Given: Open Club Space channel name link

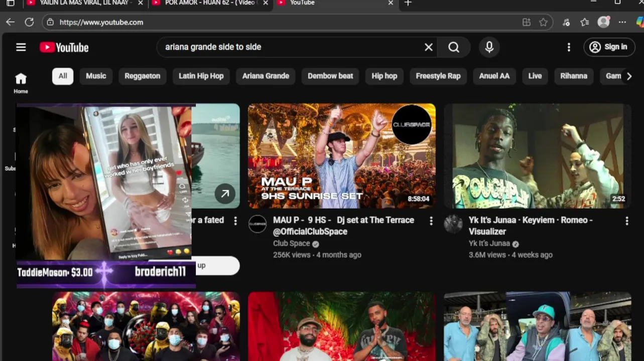Looking at the screenshot, I should coord(291,244).
